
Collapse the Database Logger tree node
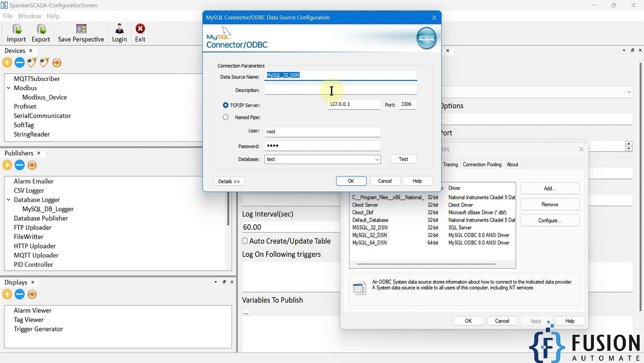8,200
